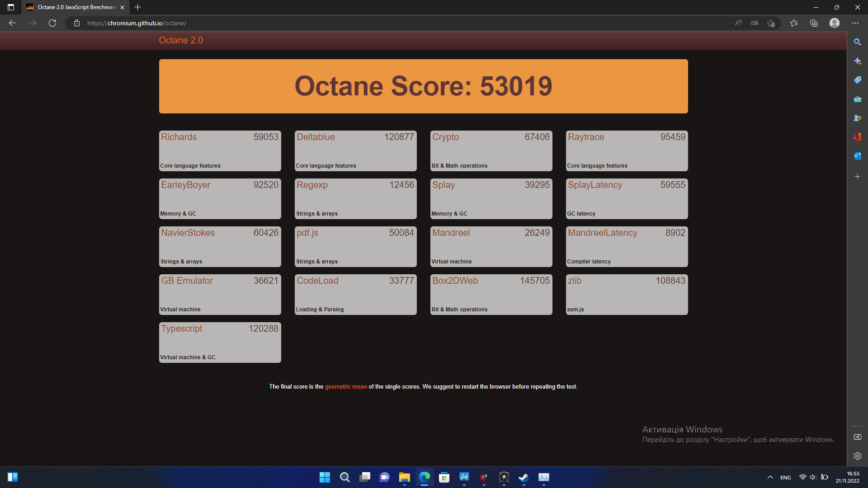This screenshot has width=868, height=488.
Task: Reload the Octane benchmark page
Action: pos(52,23)
